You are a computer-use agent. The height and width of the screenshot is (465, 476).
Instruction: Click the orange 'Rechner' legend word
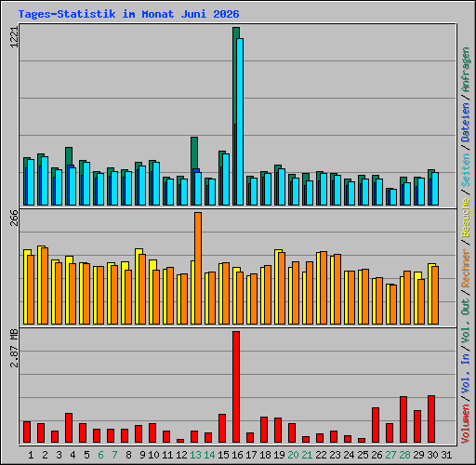point(466,268)
